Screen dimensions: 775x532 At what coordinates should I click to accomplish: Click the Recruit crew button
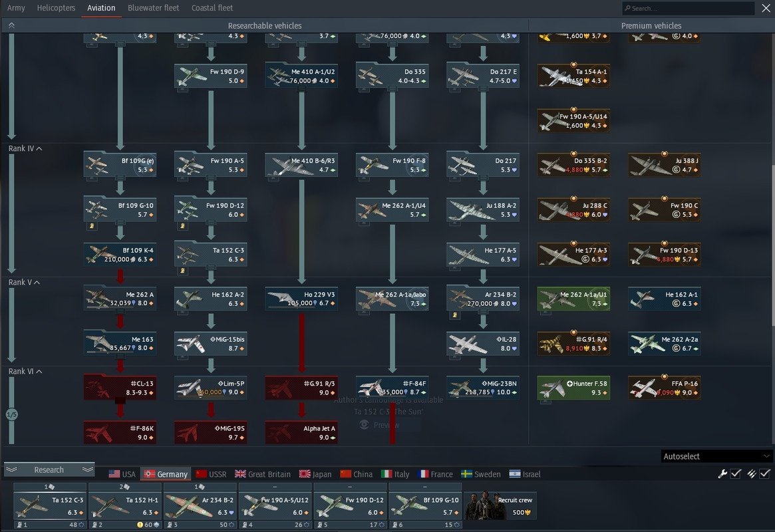point(500,505)
